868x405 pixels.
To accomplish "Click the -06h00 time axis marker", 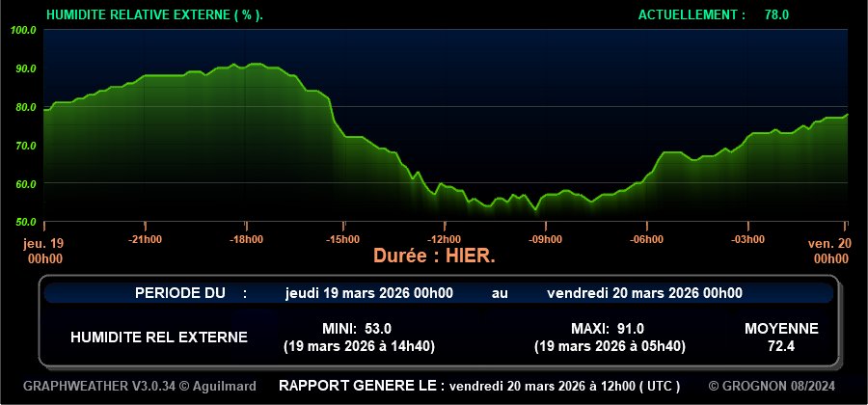I will coord(645,239).
